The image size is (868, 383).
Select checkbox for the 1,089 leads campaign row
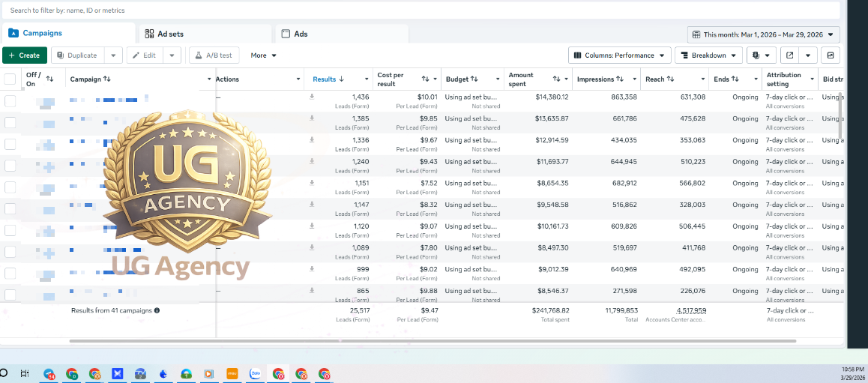point(10,252)
